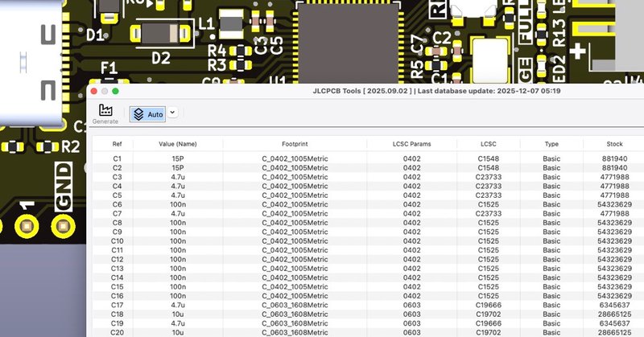The width and height of the screenshot is (644, 337).
Task: Click the large square IC on the PCB
Action: (x=349, y=43)
